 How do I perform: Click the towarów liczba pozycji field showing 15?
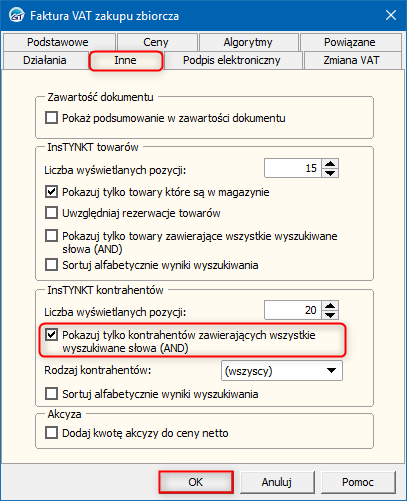coord(293,168)
